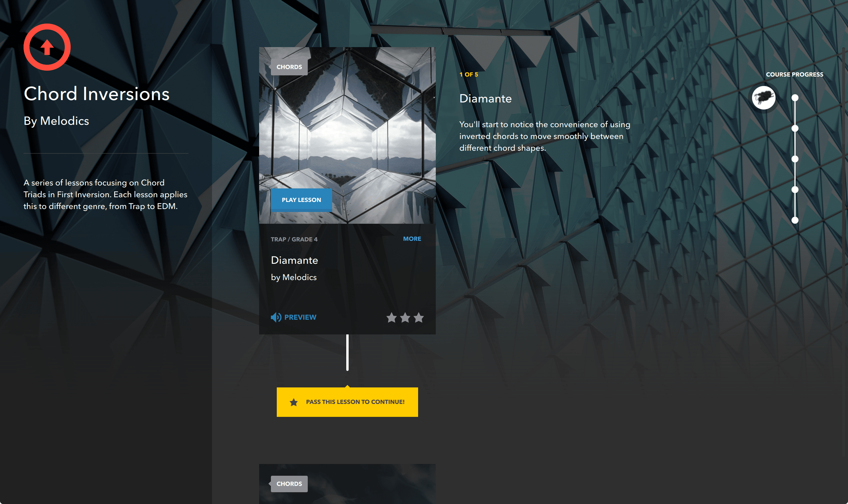848x504 pixels.
Task: Click the Diamante title on lesson card
Action: pyautogui.click(x=294, y=260)
